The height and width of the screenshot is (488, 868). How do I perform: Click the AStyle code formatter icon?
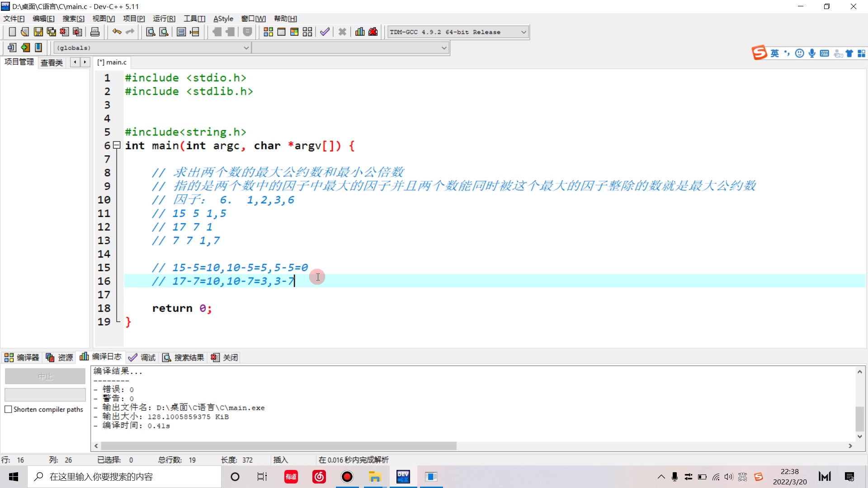point(224,19)
